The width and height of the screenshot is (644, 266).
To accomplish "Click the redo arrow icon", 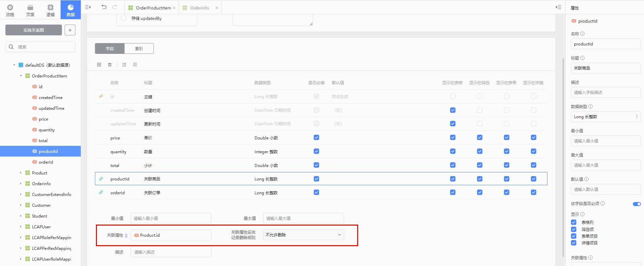I will pyautogui.click(x=115, y=7).
